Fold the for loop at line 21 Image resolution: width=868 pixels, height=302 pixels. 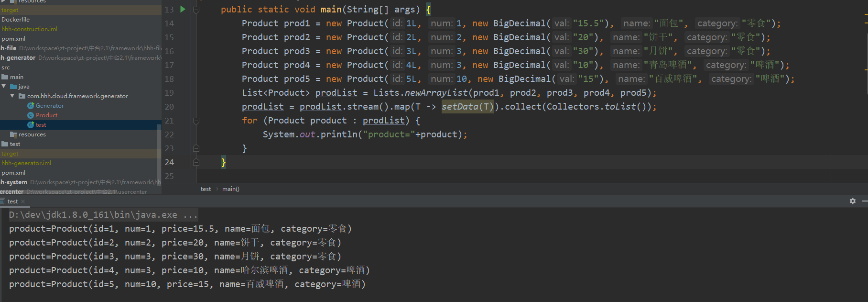pyautogui.click(x=196, y=121)
